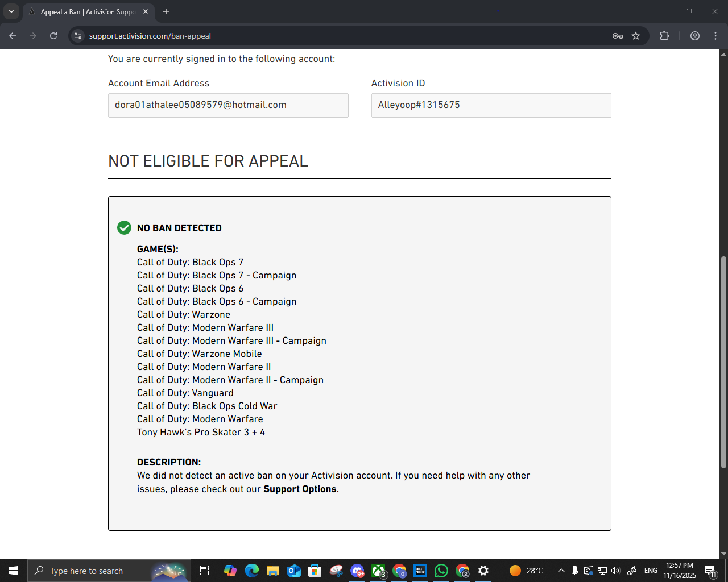The width and height of the screenshot is (728, 582).
Task: Click the ENG language indicator
Action: 651,571
